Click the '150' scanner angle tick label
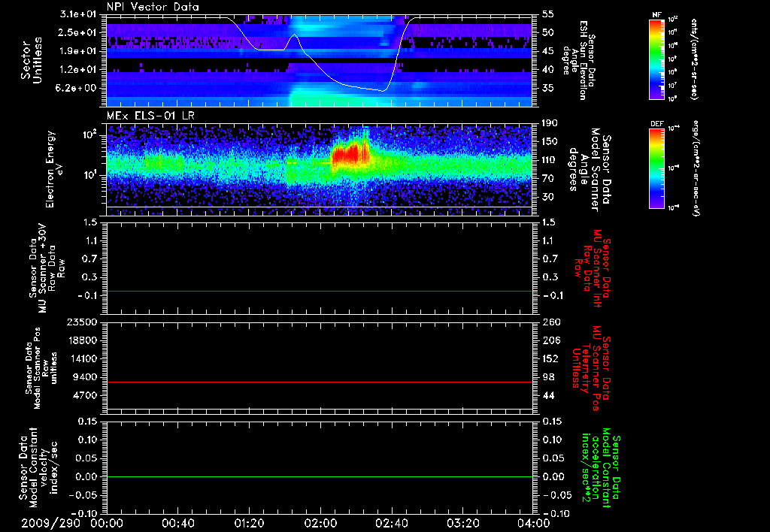The image size is (770, 532). coord(548,142)
